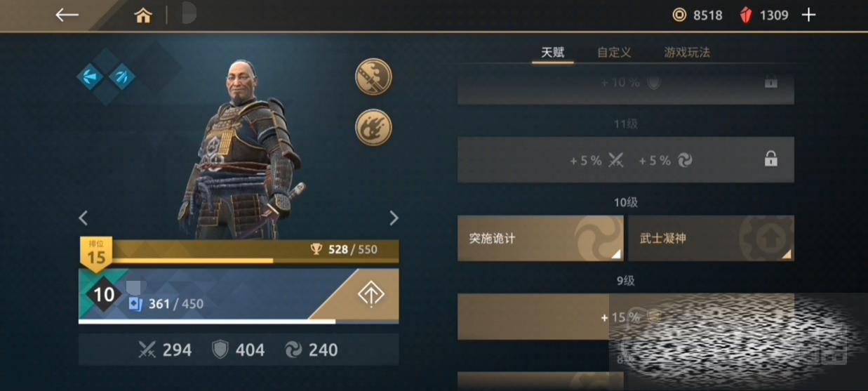The width and height of the screenshot is (868, 391).
Task: Switch to the 自定义 tab
Action: tap(614, 53)
